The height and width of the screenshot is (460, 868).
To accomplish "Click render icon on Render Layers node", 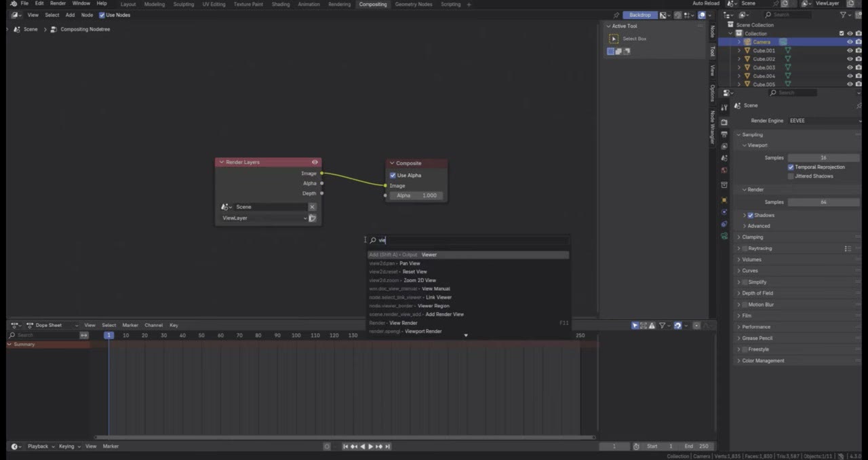I will 313,218.
